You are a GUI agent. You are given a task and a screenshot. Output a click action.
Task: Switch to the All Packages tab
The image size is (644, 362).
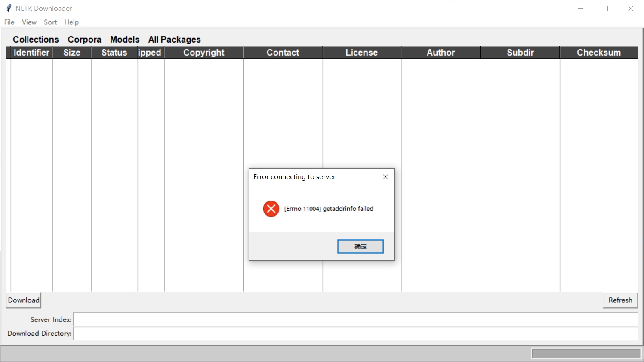pos(175,40)
